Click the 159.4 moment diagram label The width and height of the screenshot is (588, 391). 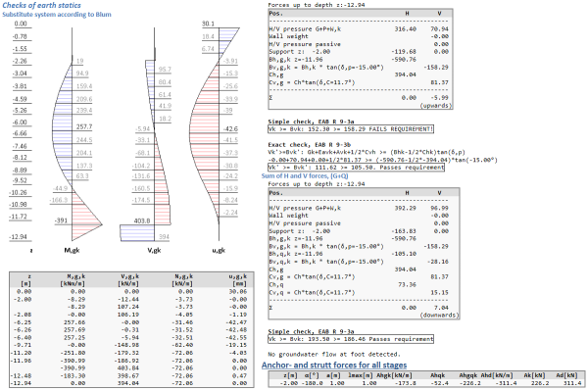click(84, 86)
